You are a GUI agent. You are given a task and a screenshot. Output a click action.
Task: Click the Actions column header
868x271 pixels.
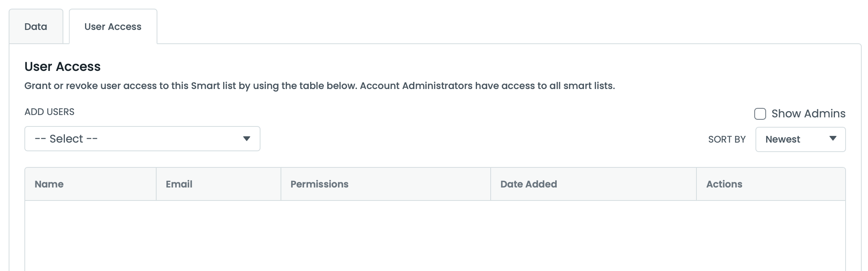coord(724,184)
